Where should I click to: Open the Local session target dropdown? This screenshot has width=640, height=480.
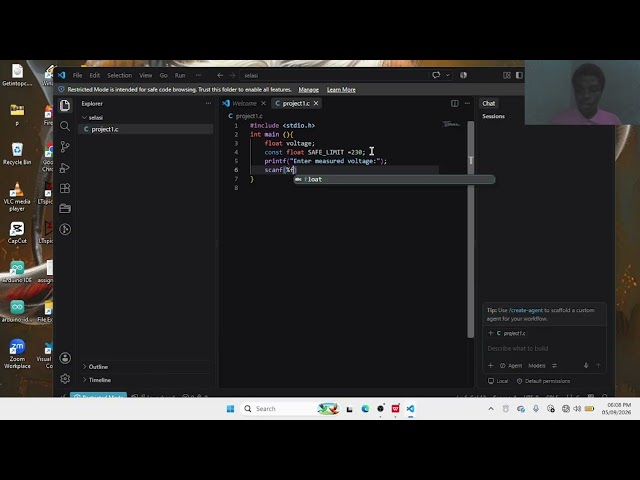(498, 381)
